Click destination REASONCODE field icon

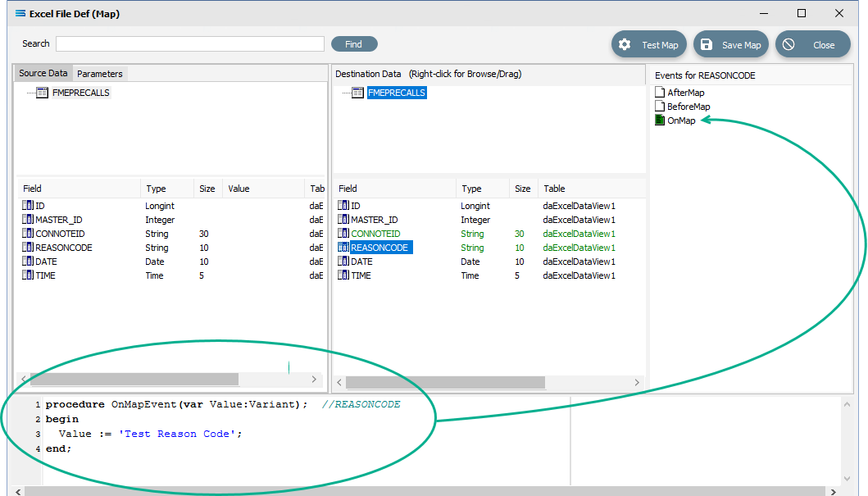click(x=343, y=247)
